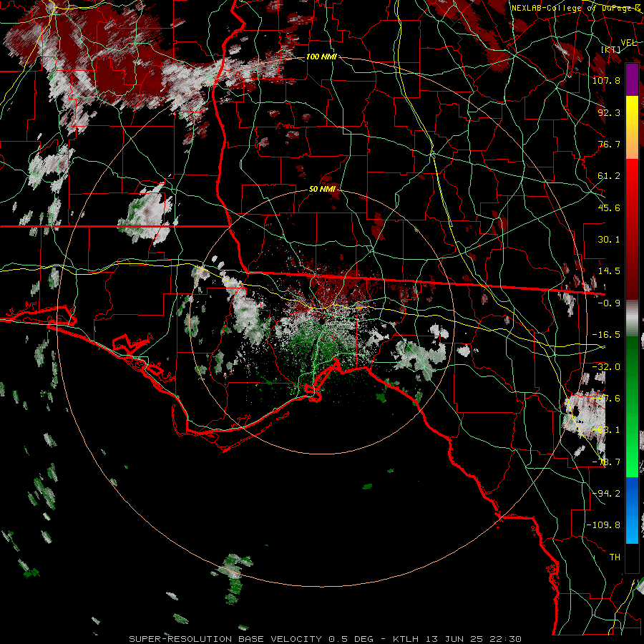Click the 50 NMI range ring label
644x644 pixels.
coord(323,189)
